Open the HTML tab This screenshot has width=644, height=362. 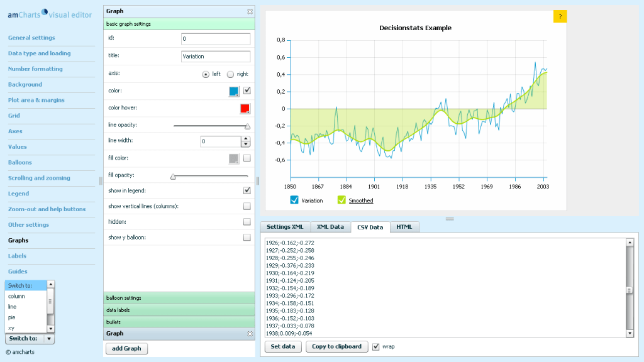pos(404,227)
